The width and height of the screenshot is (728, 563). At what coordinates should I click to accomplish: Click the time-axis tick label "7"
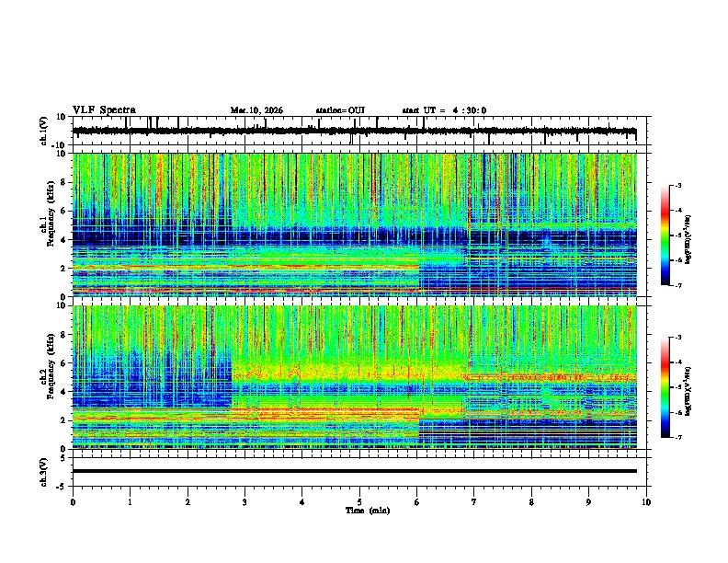click(474, 502)
